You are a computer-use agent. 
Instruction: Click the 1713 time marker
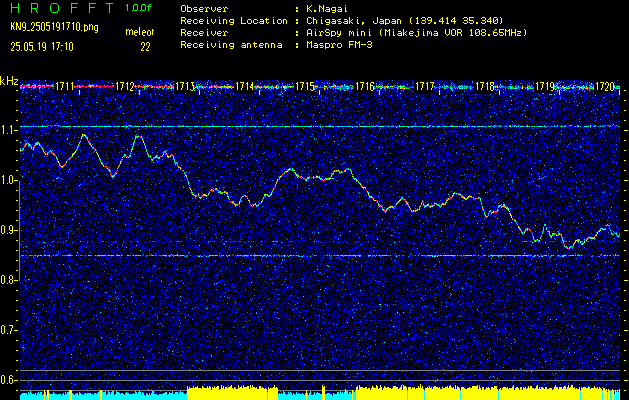185,86
